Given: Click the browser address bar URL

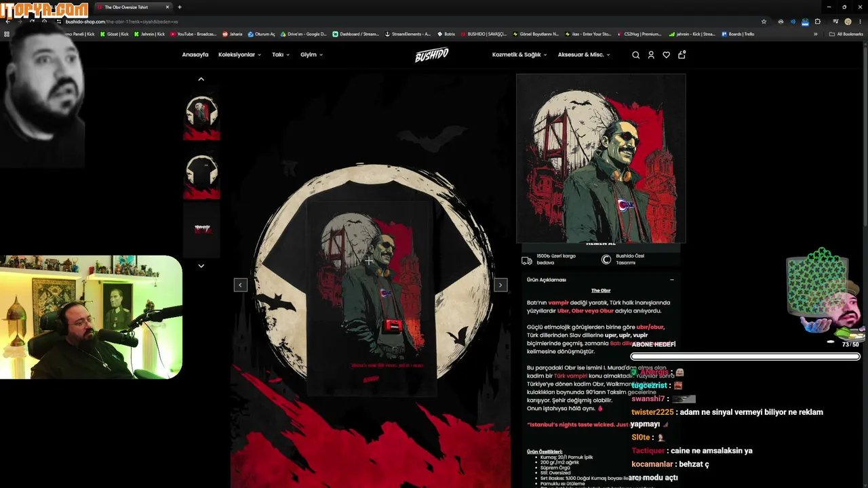Looking at the screenshot, I should click(x=122, y=22).
